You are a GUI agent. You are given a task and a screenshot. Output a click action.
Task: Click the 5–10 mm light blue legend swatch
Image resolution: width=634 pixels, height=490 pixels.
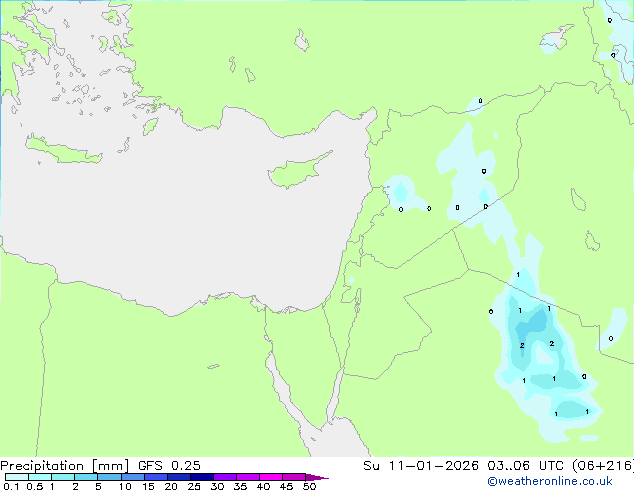coord(109,477)
